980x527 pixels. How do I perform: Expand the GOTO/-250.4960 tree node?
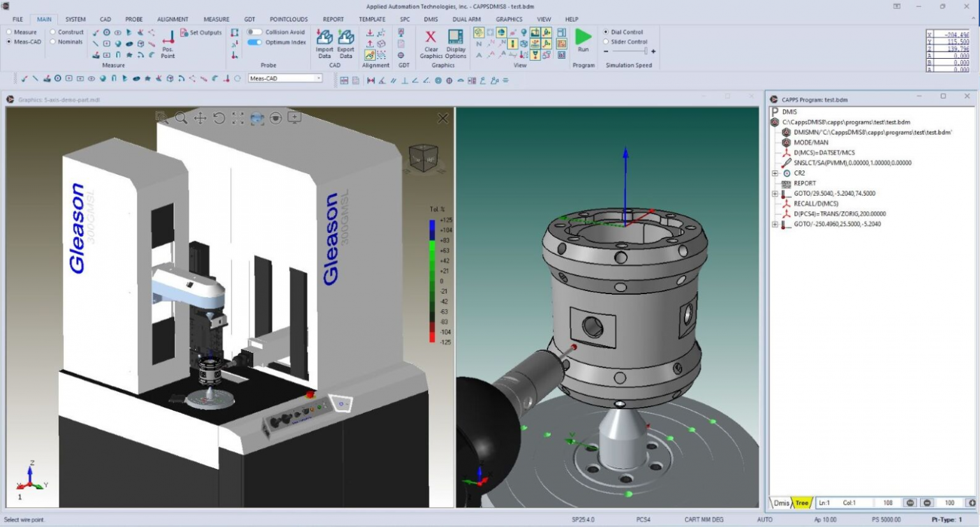point(775,224)
